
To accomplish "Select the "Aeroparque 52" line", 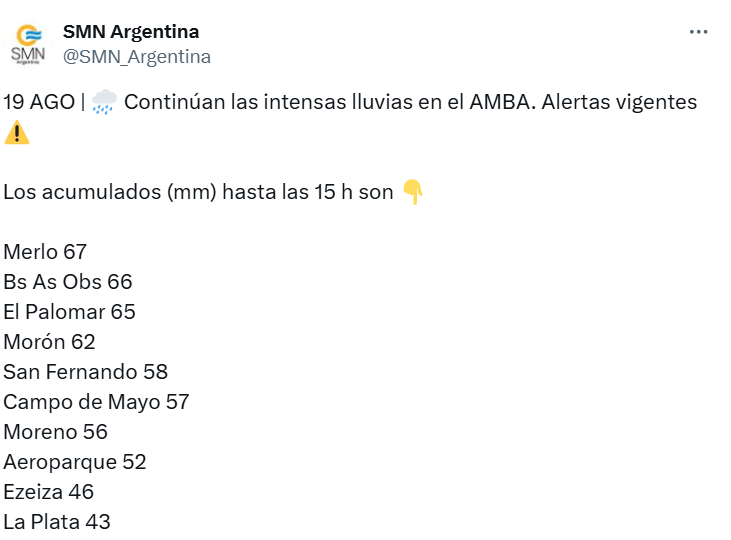I will click(x=75, y=462).
